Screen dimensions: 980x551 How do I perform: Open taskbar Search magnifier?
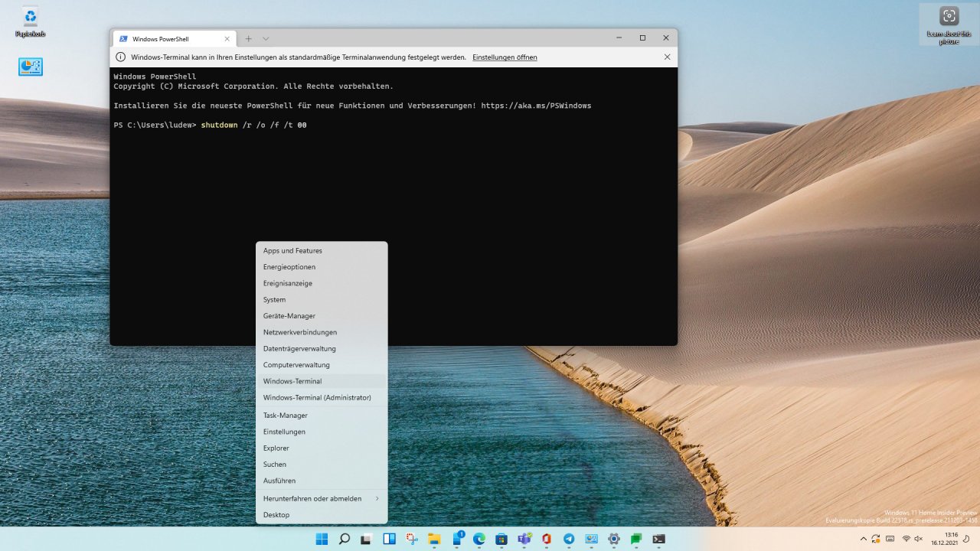pos(345,539)
